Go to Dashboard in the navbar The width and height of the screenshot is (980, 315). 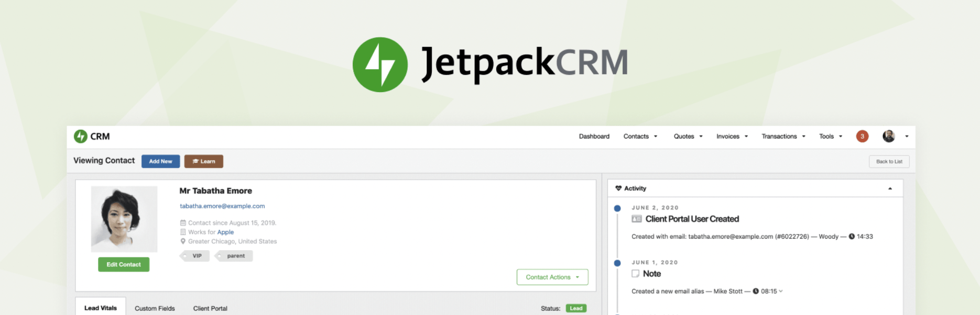pyautogui.click(x=594, y=137)
